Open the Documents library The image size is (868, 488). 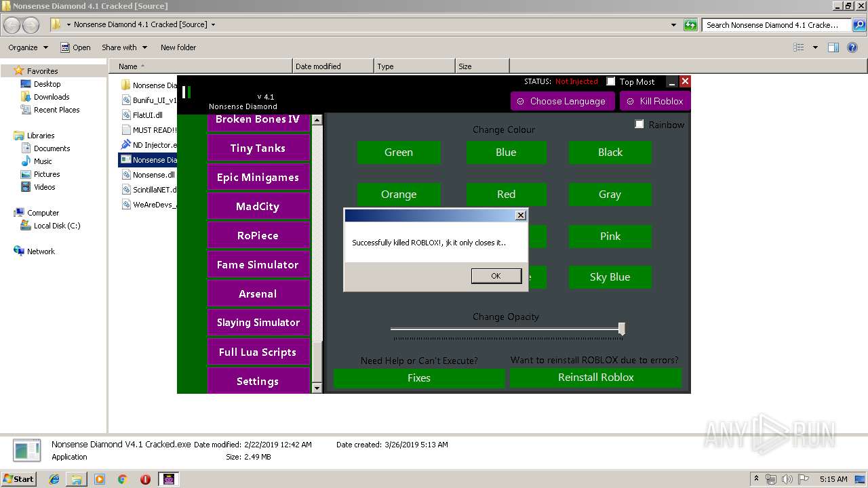tap(52, 148)
